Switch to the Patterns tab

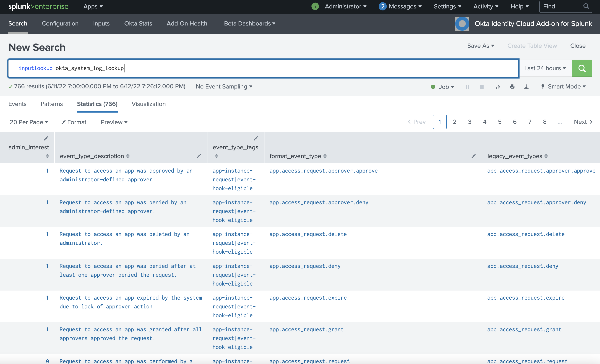[52, 104]
